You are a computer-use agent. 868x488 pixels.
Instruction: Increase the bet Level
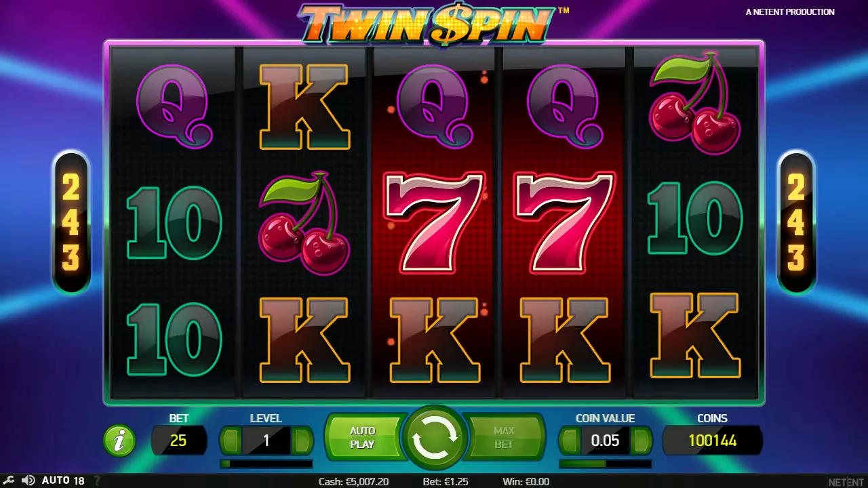[x=301, y=441]
